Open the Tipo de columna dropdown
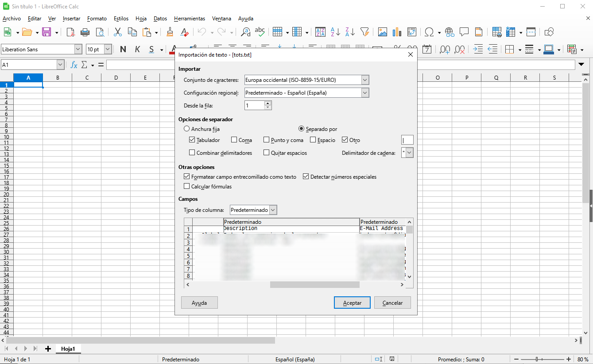Screen dimensions: 593x364 (273, 210)
